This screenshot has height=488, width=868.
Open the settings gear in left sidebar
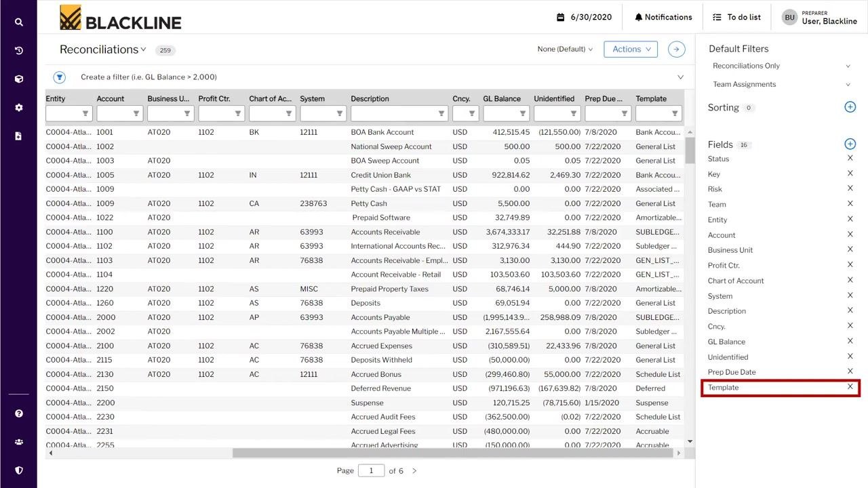point(19,107)
